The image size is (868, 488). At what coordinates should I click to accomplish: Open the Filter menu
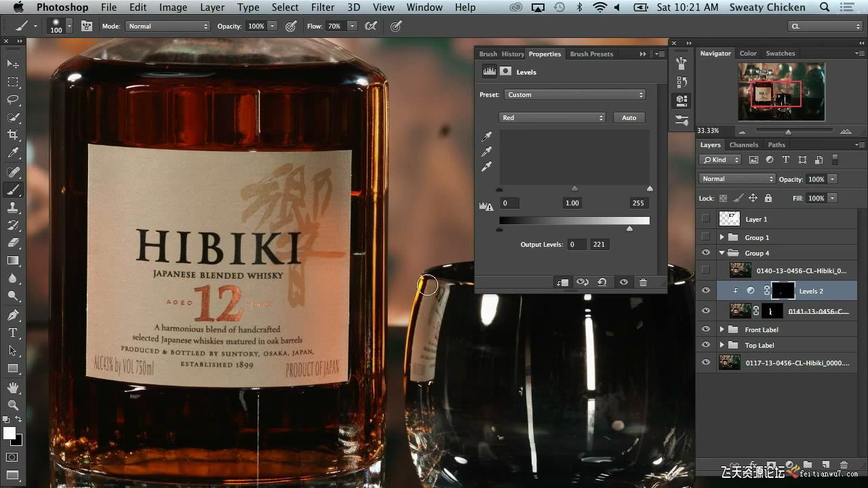coord(323,7)
